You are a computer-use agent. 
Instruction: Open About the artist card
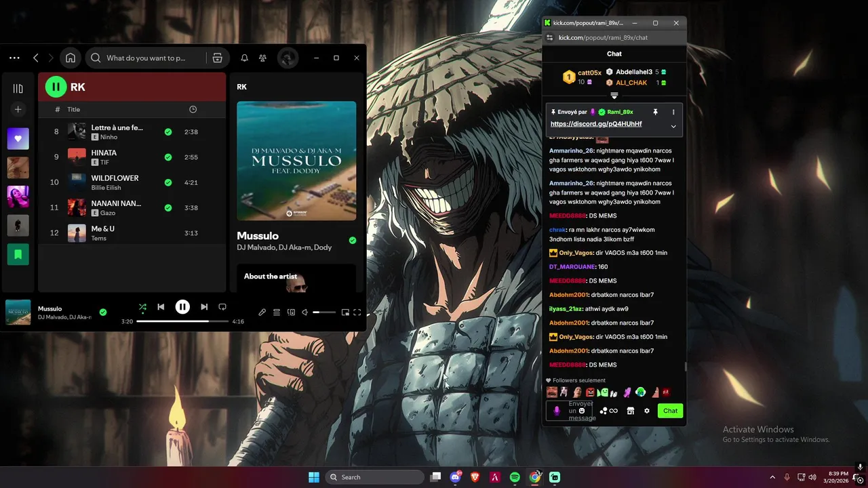point(296,278)
